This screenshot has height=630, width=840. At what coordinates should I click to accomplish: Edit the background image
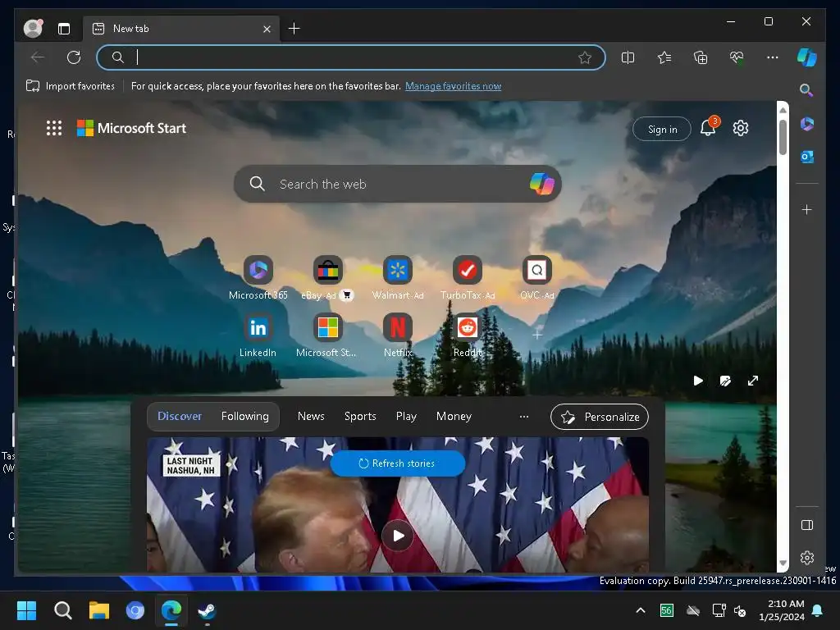[x=725, y=381]
